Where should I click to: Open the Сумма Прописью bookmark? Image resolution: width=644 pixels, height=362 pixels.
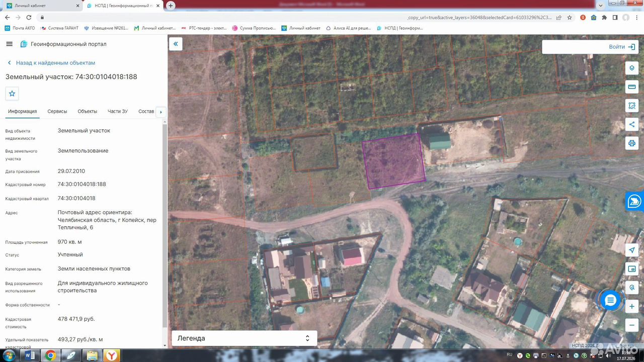click(254, 28)
